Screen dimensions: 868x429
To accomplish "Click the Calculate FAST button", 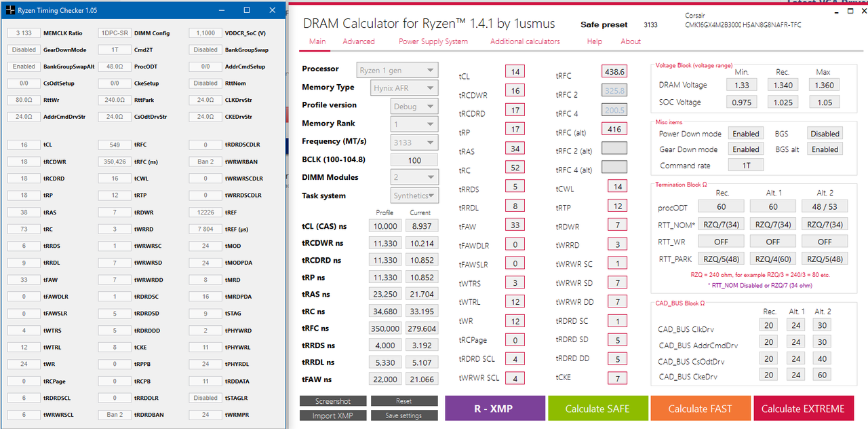I will (701, 408).
